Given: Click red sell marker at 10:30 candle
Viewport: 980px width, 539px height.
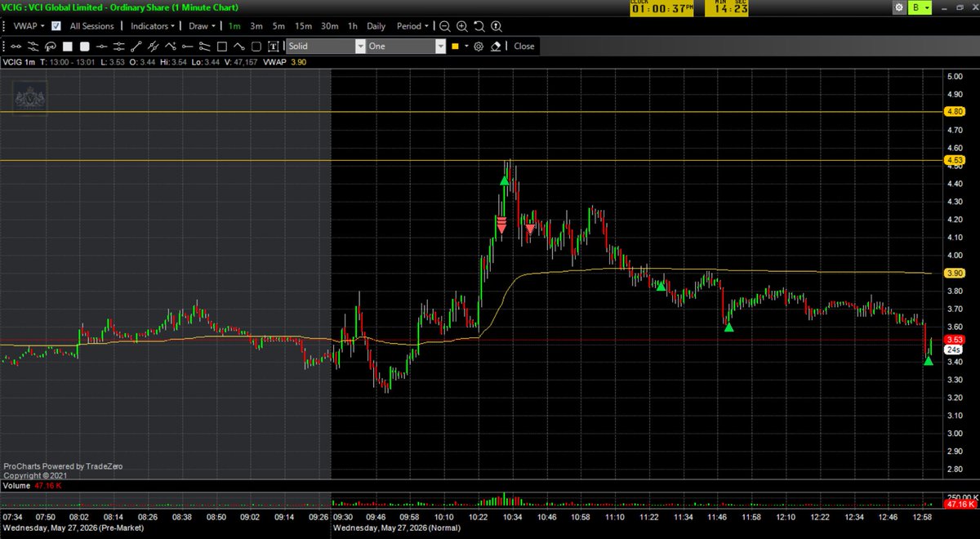Looking at the screenshot, I should point(501,224).
